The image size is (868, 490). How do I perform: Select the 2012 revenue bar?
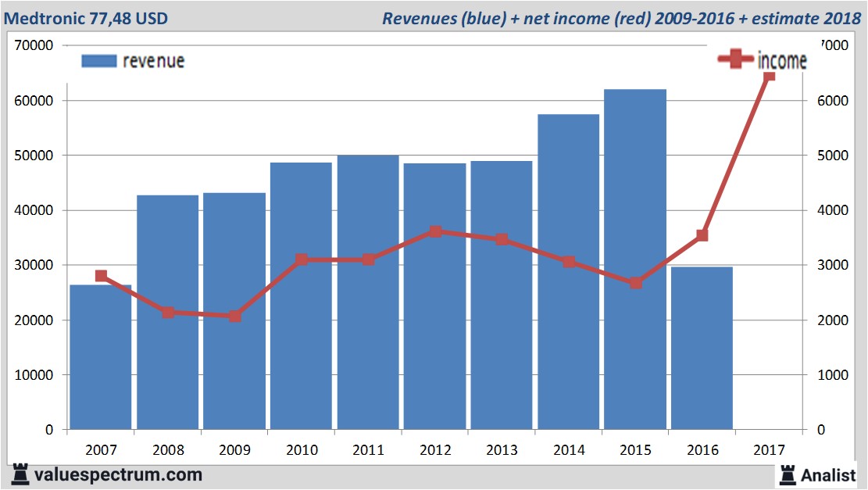point(434,296)
